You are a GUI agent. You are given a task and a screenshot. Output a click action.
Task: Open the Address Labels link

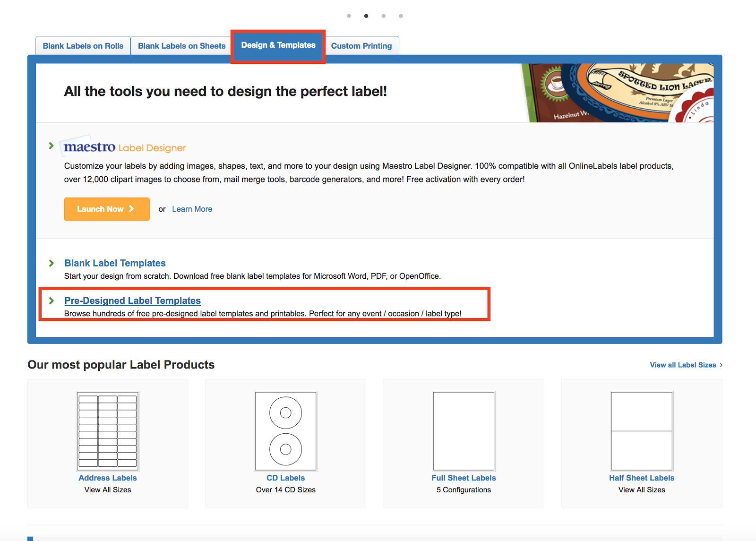(108, 478)
